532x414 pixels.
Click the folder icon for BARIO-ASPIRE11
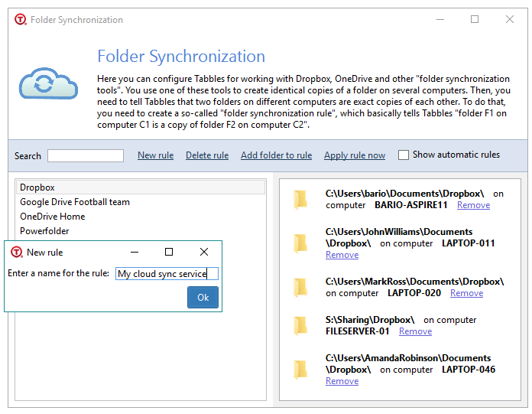[300, 200]
